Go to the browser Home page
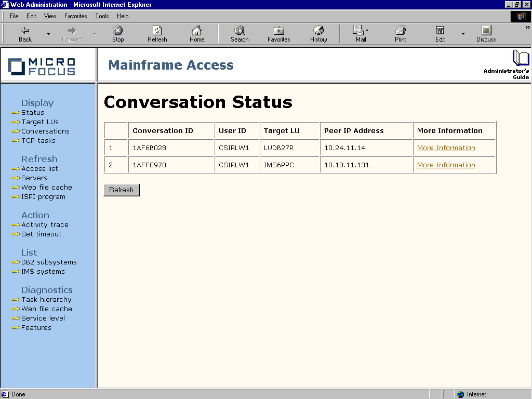Image resolution: width=532 pixels, height=399 pixels. point(196,32)
